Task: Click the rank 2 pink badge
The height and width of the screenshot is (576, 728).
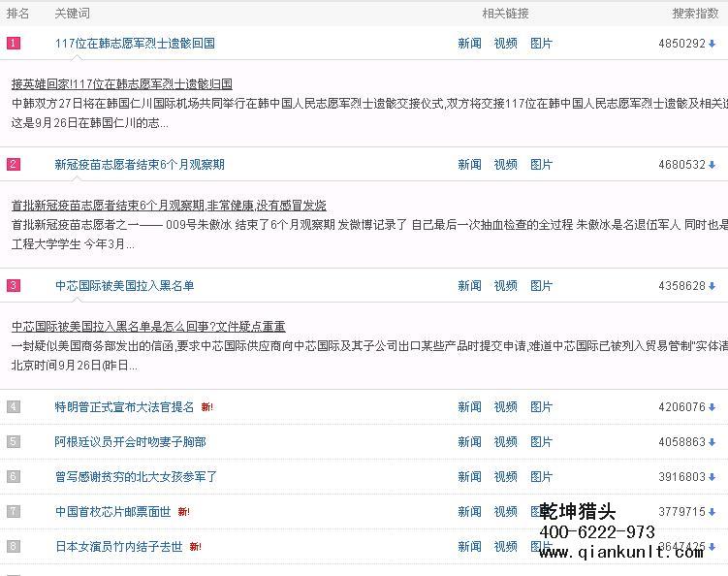Action: point(14,165)
